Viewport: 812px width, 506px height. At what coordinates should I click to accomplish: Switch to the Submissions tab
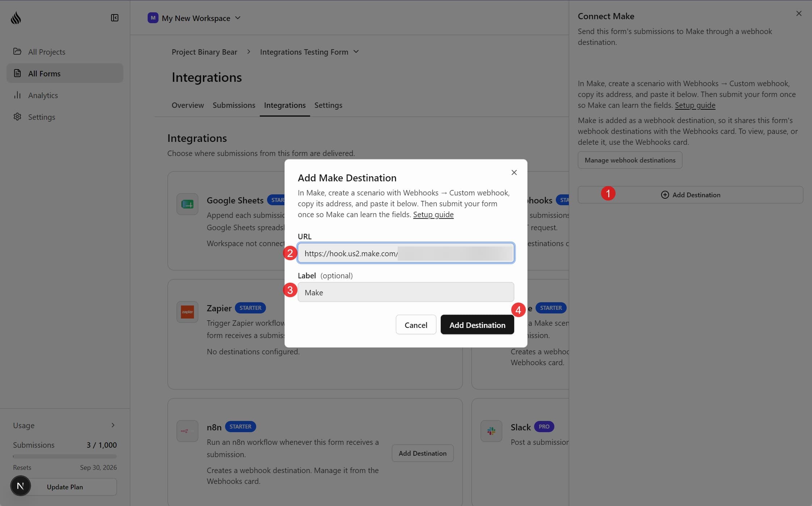click(x=234, y=105)
